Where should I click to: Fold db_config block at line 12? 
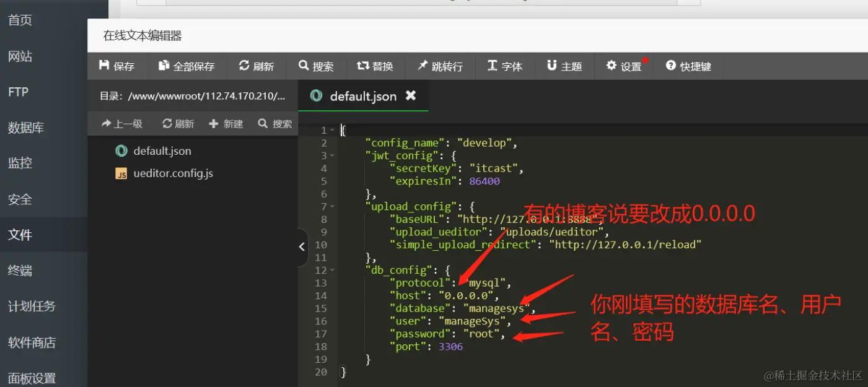point(333,271)
